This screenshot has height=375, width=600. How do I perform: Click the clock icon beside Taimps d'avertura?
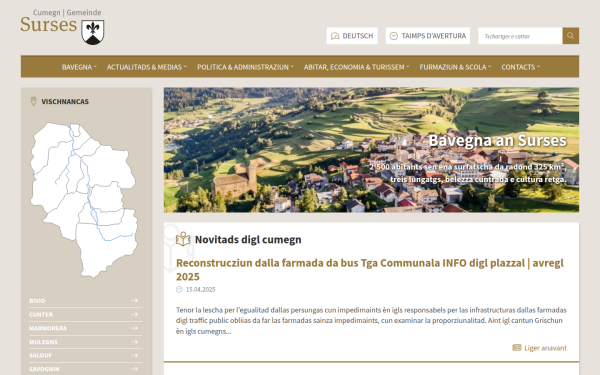(x=394, y=36)
